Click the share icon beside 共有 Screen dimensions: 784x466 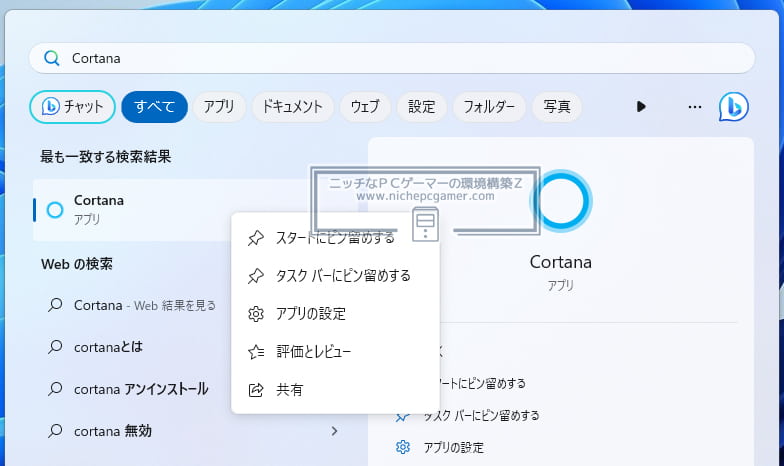click(256, 390)
